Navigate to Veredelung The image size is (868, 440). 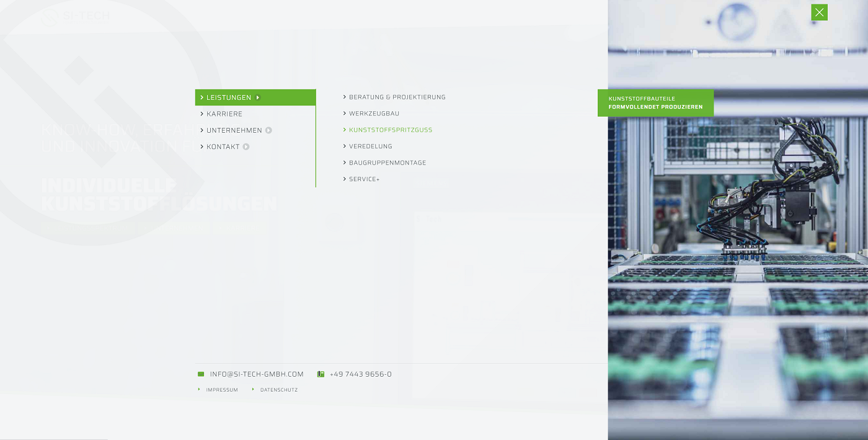(x=370, y=146)
